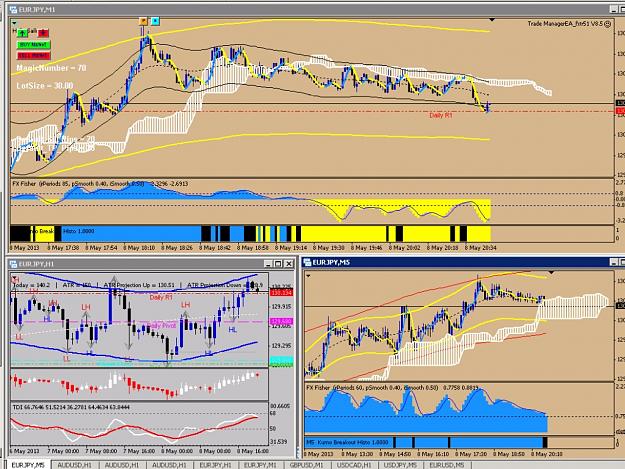Click the cyan marker icon above chart

point(155,21)
